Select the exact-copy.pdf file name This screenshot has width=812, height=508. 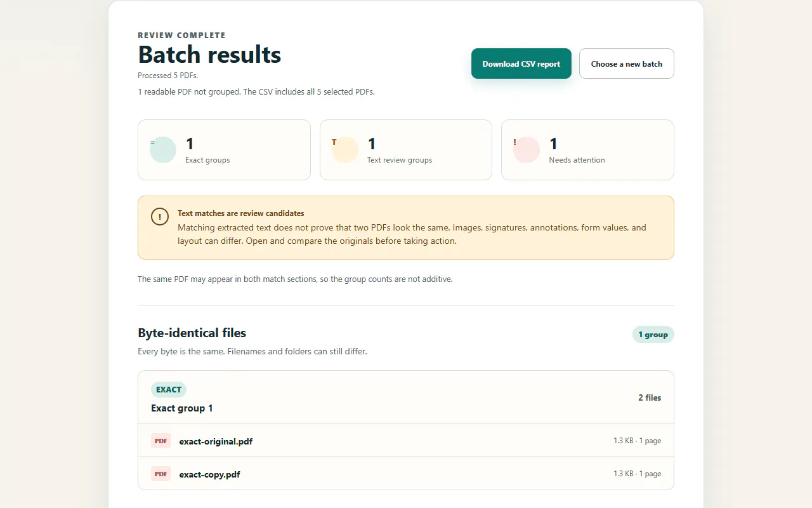point(210,474)
